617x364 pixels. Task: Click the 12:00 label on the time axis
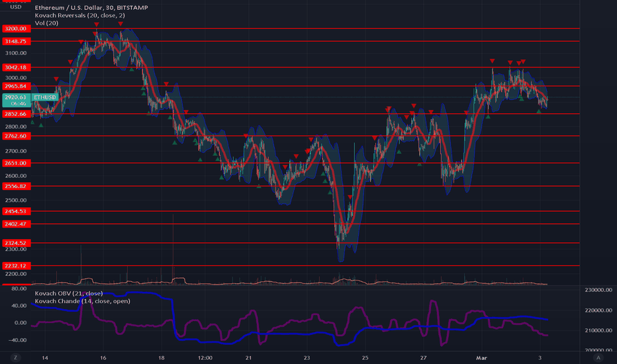pos(205,357)
